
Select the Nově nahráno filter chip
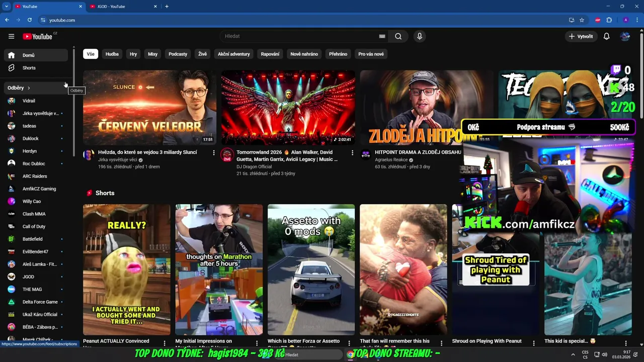(304, 54)
